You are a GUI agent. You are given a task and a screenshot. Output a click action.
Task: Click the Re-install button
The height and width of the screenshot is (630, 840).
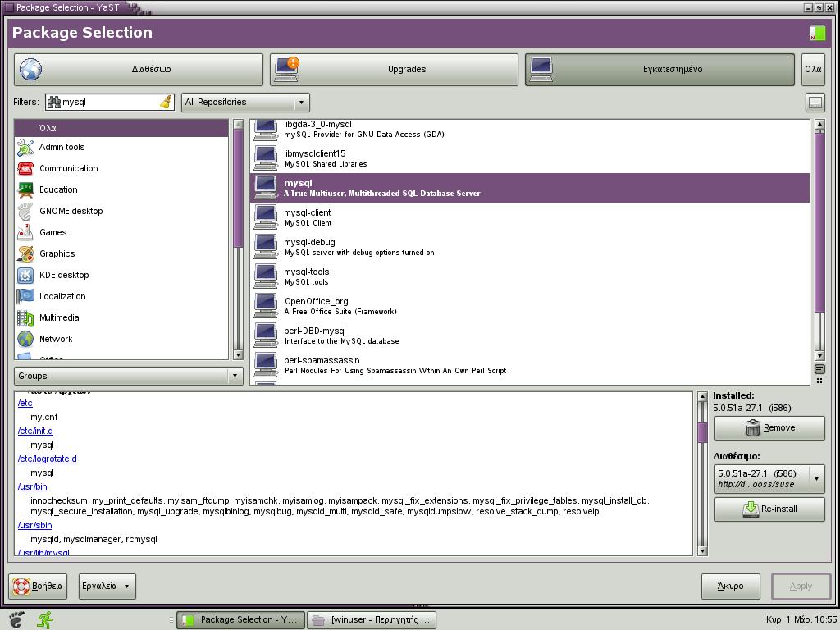click(769, 509)
